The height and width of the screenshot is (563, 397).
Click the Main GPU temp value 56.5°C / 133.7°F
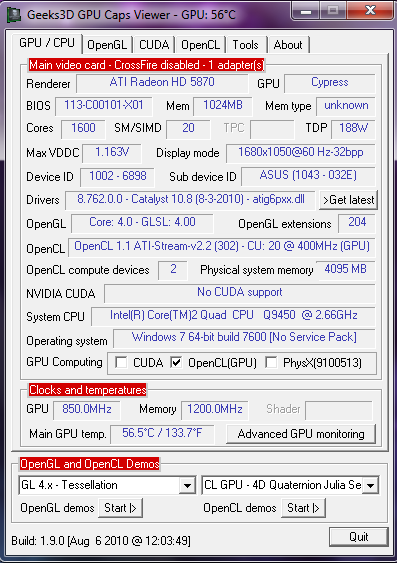tap(162, 434)
